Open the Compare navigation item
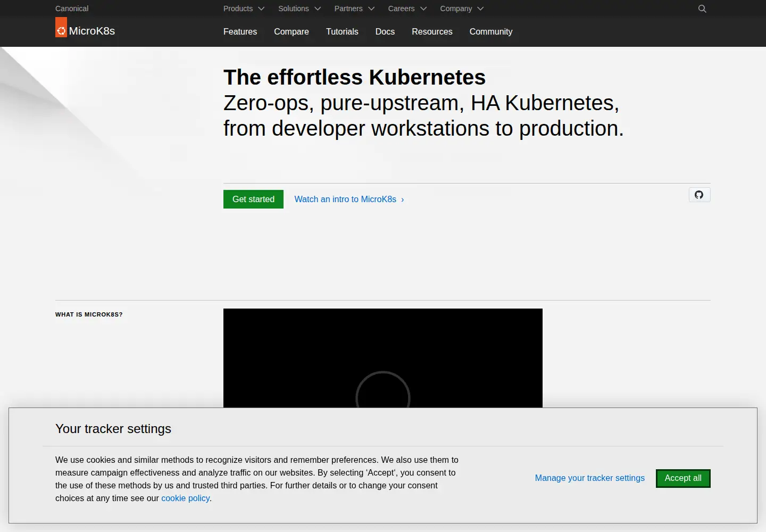Screen dimensions: 766x532 tap(292, 31)
